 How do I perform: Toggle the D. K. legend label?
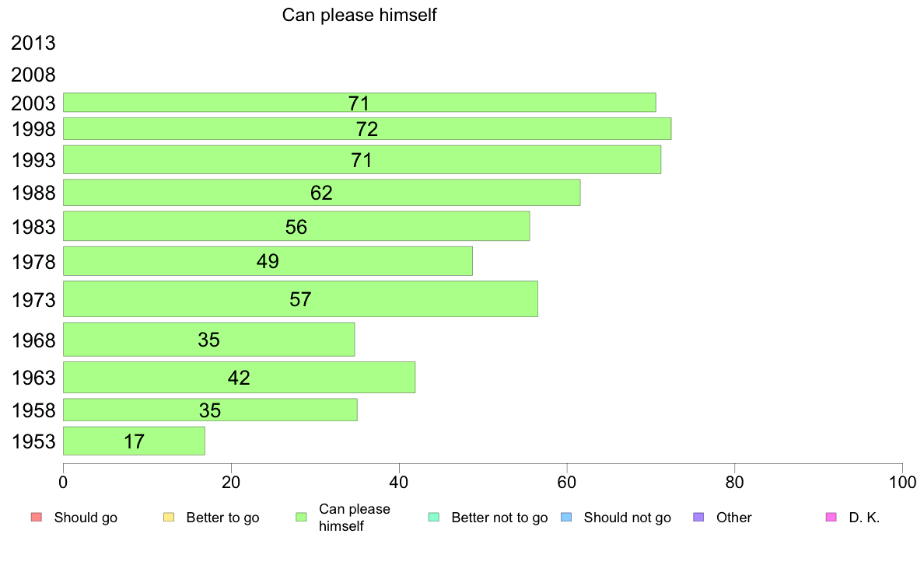coord(864,518)
